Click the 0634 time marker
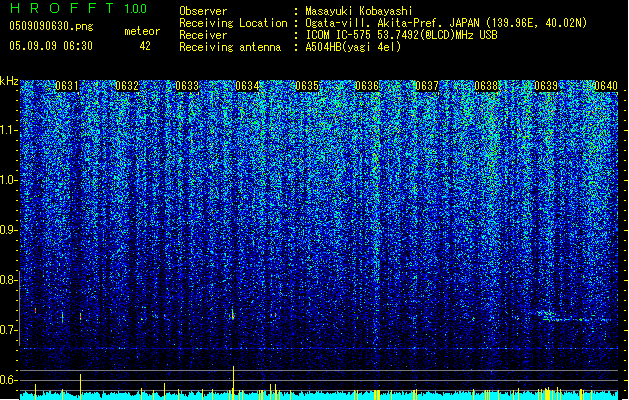 coord(247,86)
